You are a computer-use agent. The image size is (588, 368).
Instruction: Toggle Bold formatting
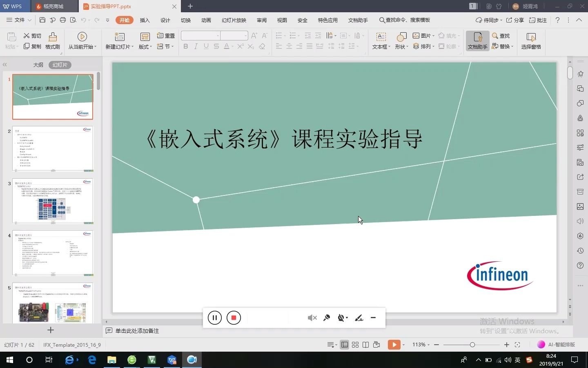(186, 46)
